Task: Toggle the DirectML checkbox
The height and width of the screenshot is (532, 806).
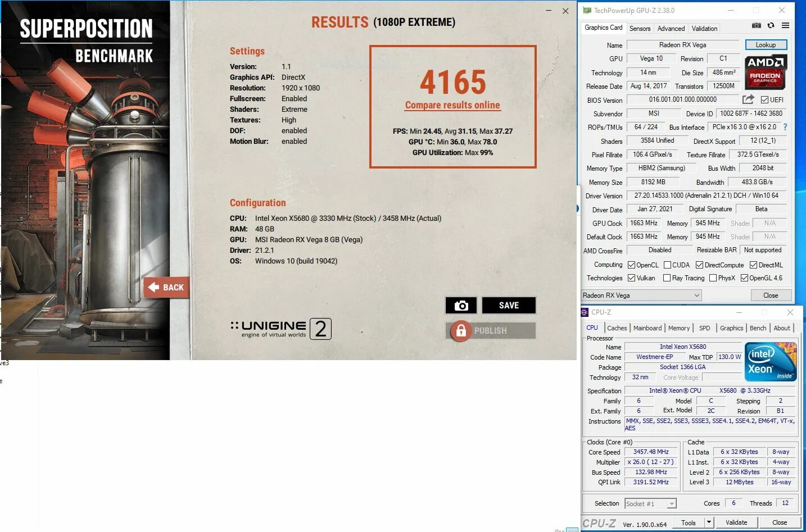Action: coord(753,265)
